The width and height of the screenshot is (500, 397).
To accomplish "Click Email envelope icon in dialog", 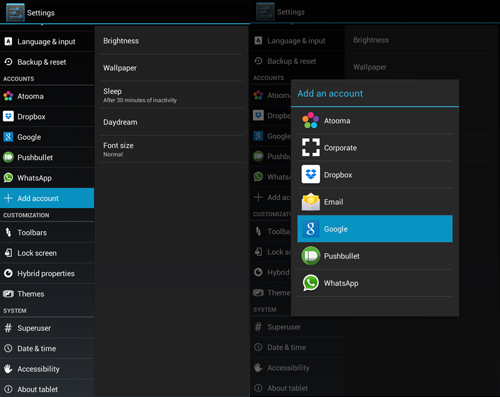I will (x=311, y=202).
